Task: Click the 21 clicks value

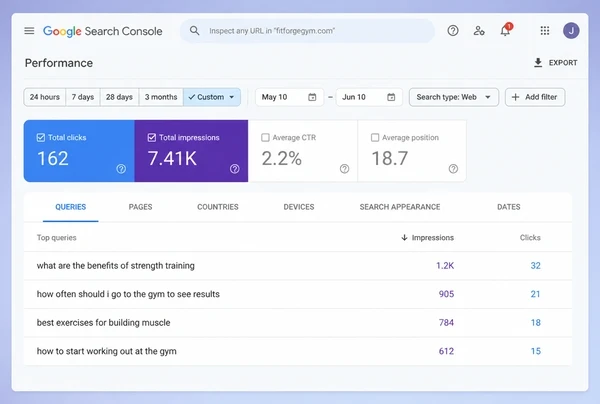Action: pos(535,294)
